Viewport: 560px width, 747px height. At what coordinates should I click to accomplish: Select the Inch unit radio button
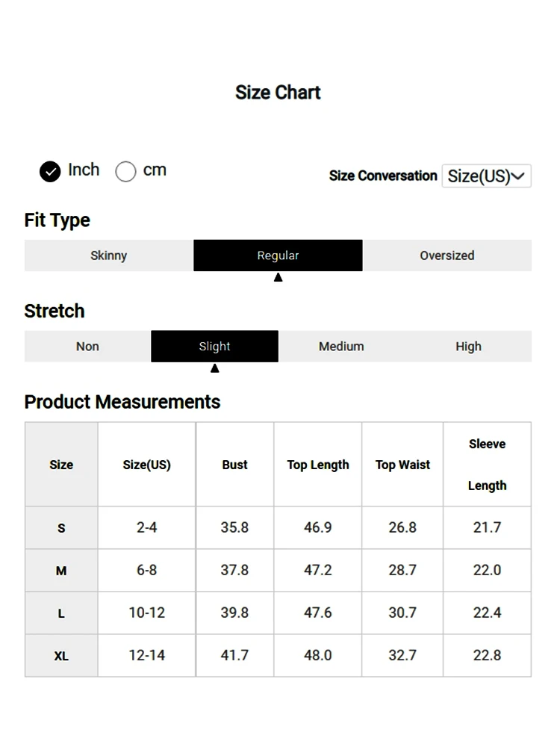50,172
